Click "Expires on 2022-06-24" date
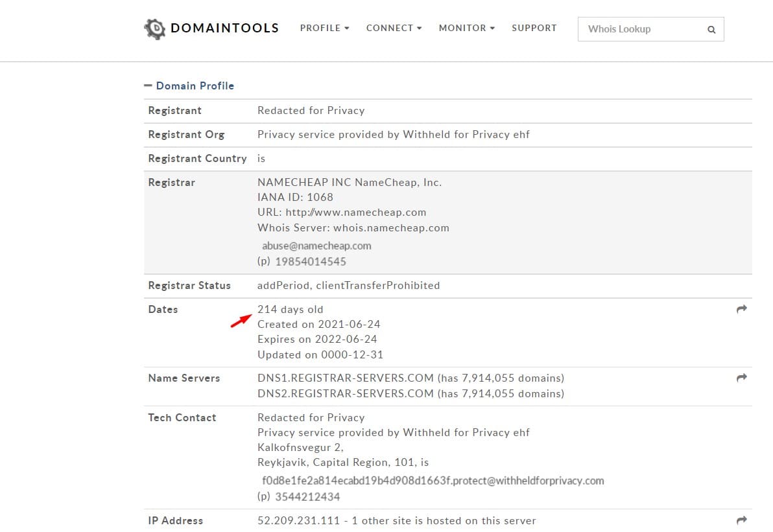 coord(317,339)
